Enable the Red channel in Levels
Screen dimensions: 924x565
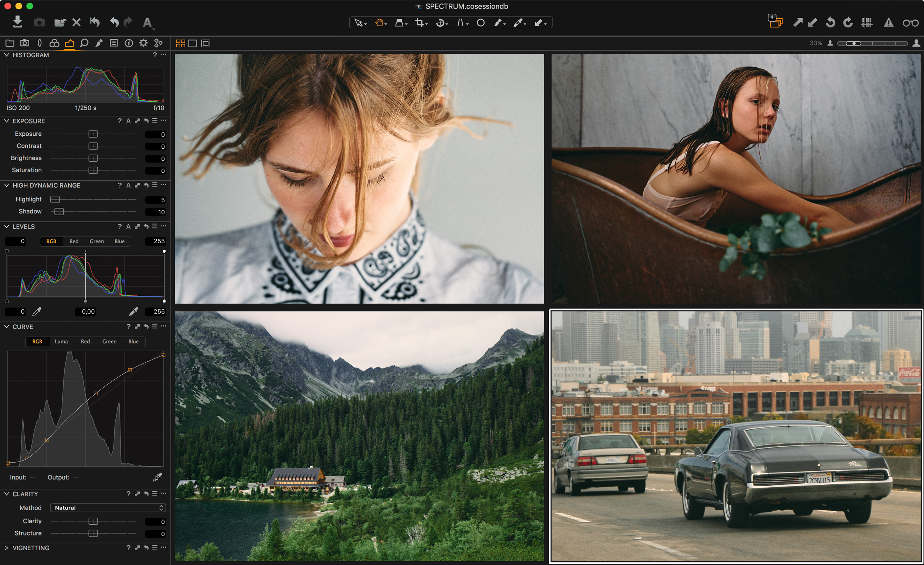(x=72, y=240)
